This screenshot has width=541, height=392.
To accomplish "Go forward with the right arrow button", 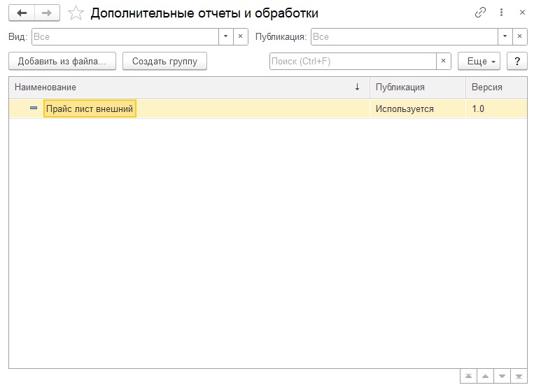I will pos(47,13).
